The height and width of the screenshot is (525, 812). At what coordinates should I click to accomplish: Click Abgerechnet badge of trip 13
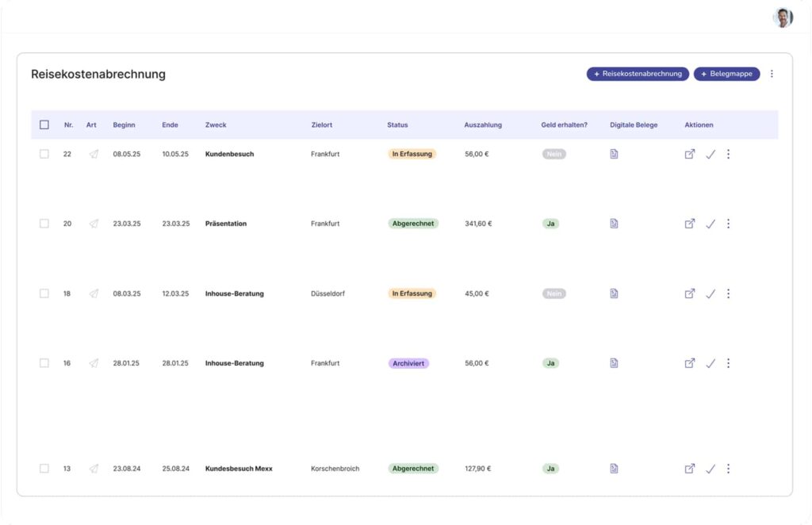(412, 469)
